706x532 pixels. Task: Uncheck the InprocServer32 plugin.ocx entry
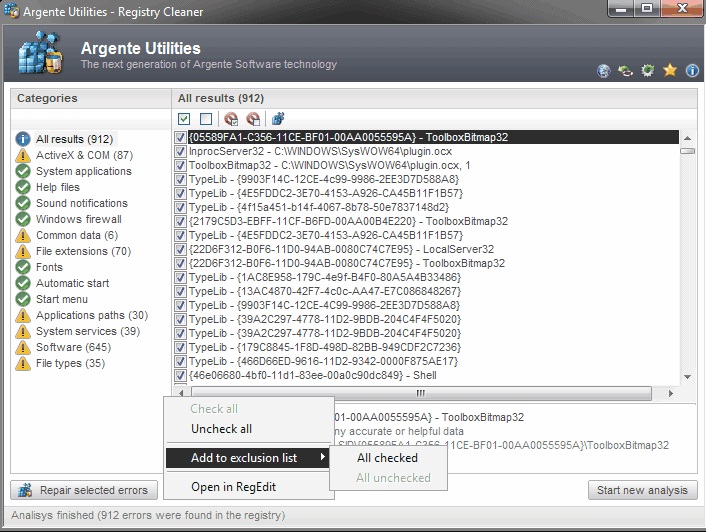[181, 151]
